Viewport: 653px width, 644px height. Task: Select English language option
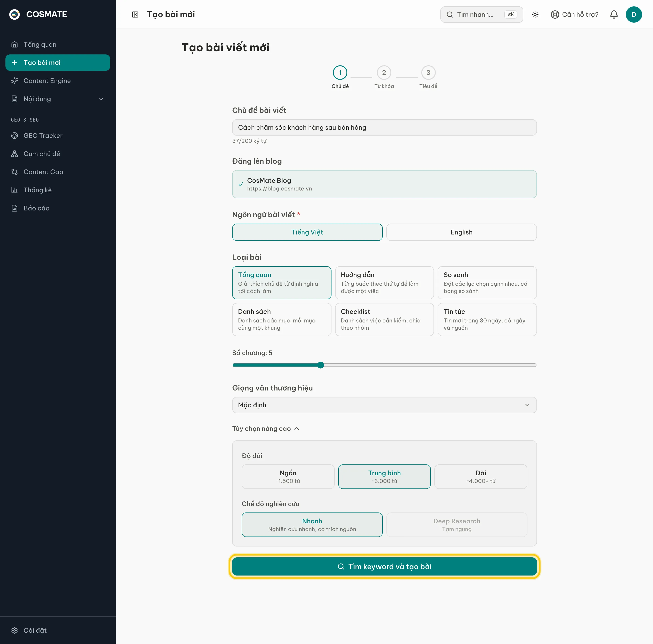(x=461, y=232)
